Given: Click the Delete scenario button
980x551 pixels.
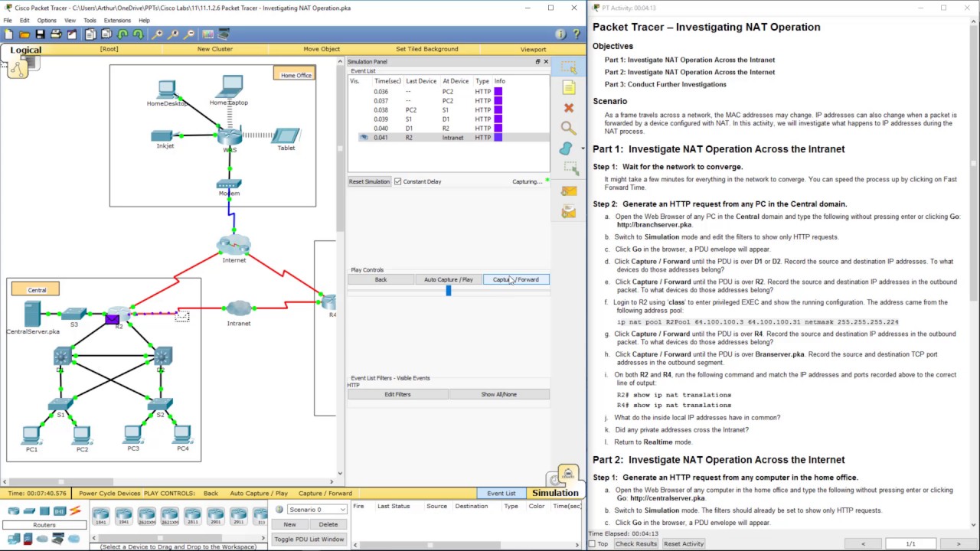Looking at the screenshot, I should (x=328, y=524).
